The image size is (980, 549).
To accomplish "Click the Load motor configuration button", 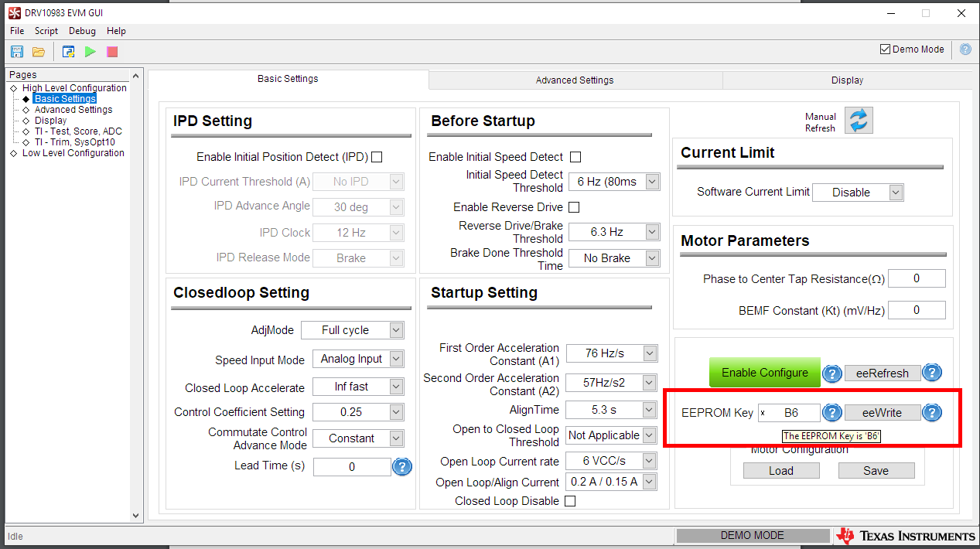I will (x=781, y=471).
